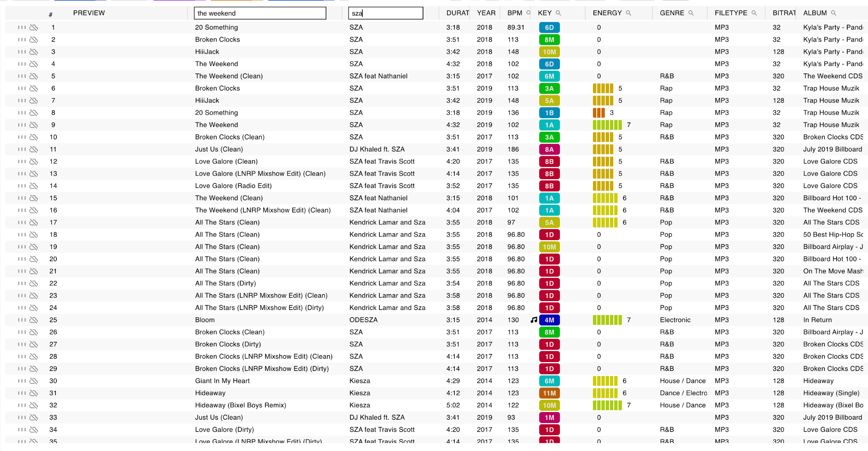This screenshot has width=868, height=451.
Task: Click the drag handle icon on row 4
Action: (22, 64)
